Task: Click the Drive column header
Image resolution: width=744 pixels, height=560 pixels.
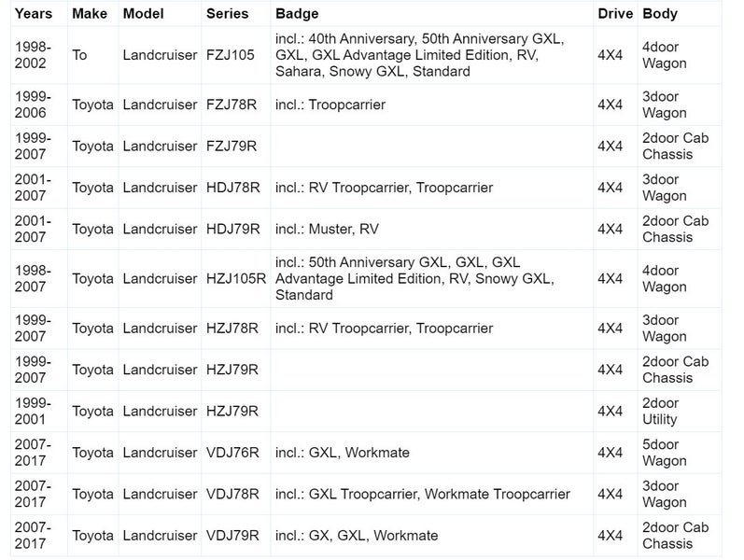Action: (614, 14)
